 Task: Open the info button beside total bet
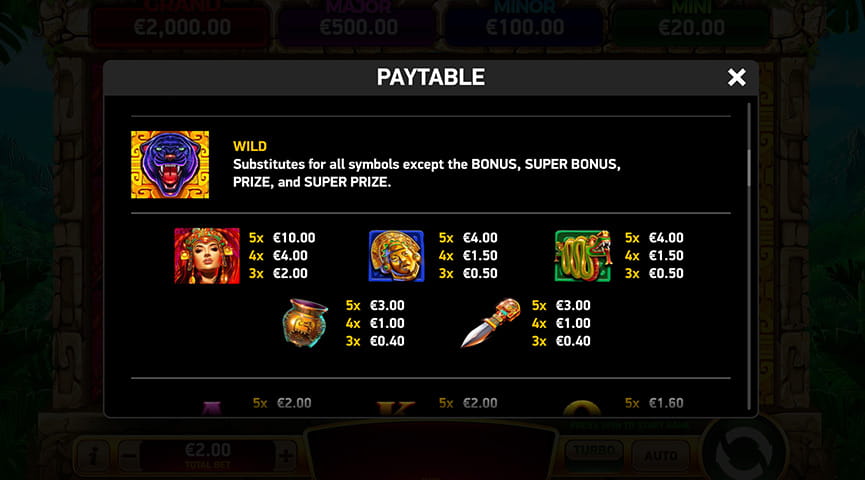tap(93, 456)
